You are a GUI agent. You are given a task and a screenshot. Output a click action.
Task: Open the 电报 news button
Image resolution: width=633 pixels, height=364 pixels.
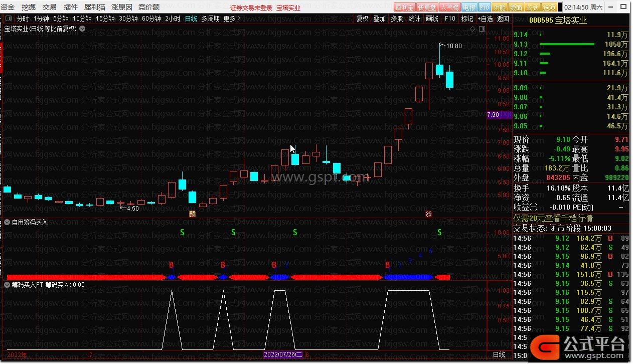tap(469, 8)
